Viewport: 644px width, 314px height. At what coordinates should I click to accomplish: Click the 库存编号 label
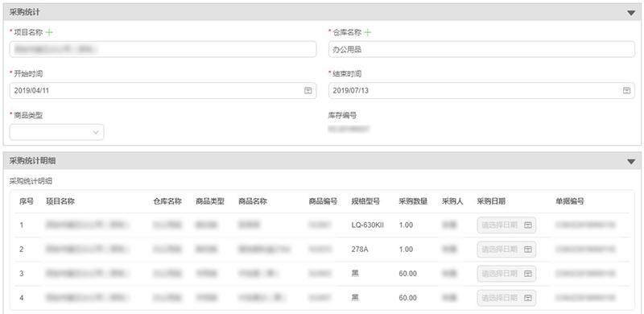pyautogui.click(x=342, y=115)
